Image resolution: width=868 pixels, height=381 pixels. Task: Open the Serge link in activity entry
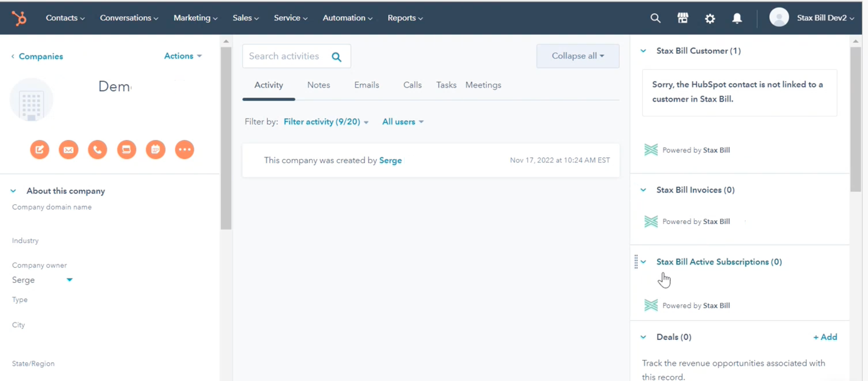(390, 160)
